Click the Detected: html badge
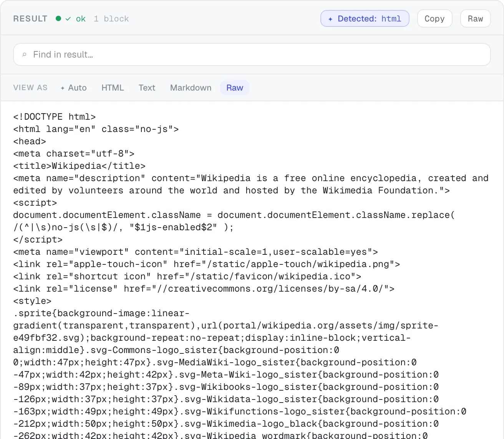The image size is (504, 439). pyautogui.click(x=365, y=18)
